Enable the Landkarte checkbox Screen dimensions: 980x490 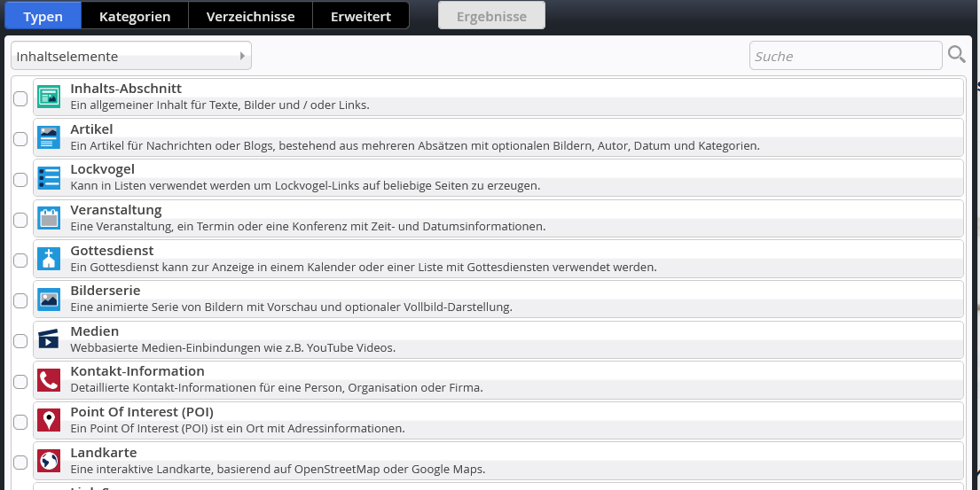pyautogui.click(x=20, y=463)
